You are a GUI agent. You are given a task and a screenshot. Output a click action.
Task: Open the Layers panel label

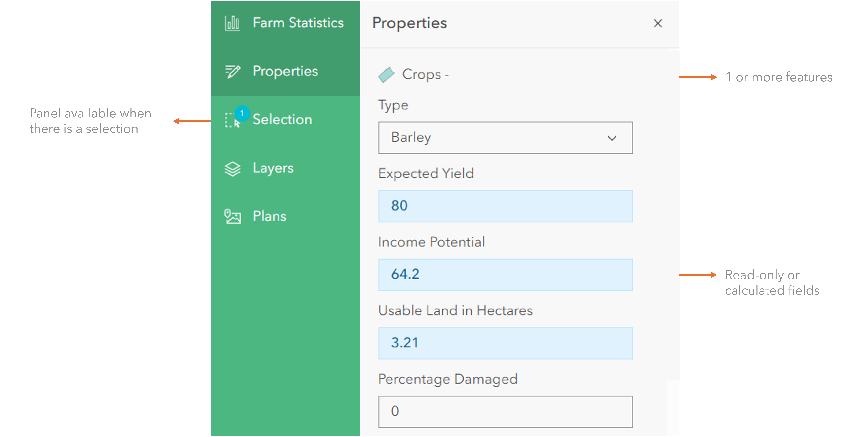[x=273, y=168]
